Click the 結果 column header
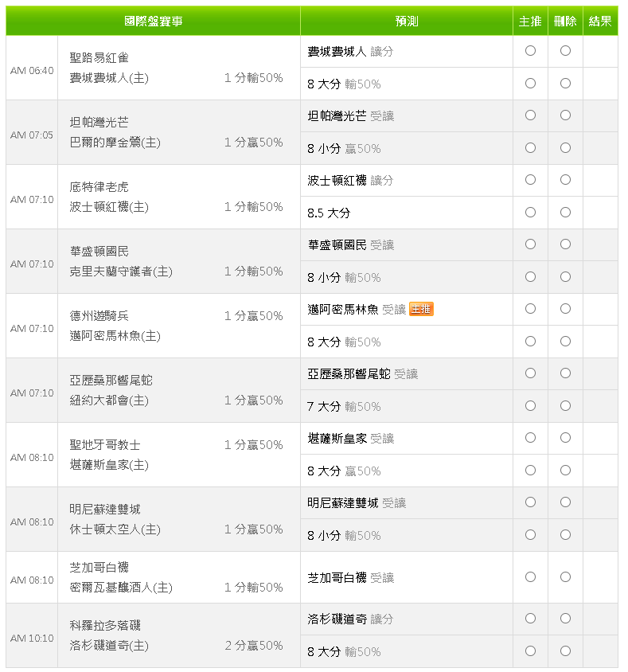 point(600,21)
